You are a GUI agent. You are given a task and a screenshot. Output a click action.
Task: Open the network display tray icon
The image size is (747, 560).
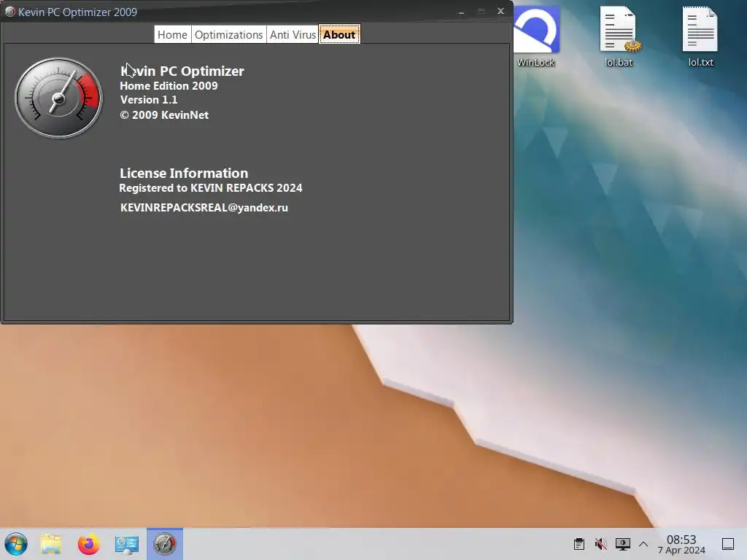click(623, 544)
